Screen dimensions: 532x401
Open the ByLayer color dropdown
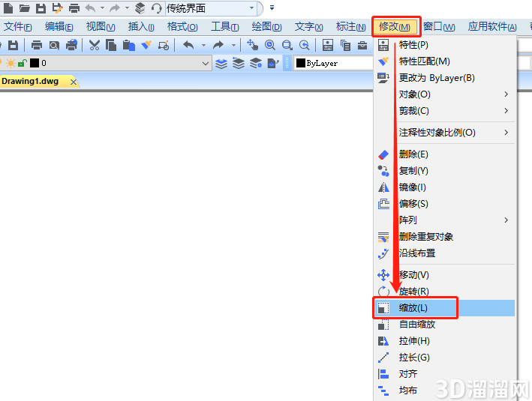pos(333,63)
